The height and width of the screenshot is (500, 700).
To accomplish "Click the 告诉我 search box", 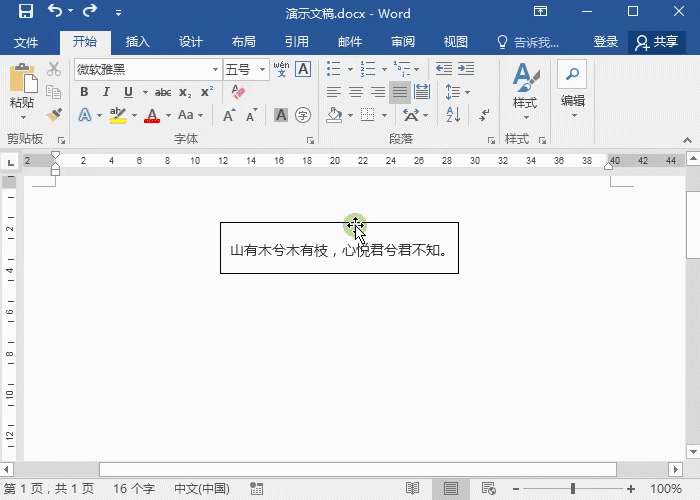I will pos(528,42).
